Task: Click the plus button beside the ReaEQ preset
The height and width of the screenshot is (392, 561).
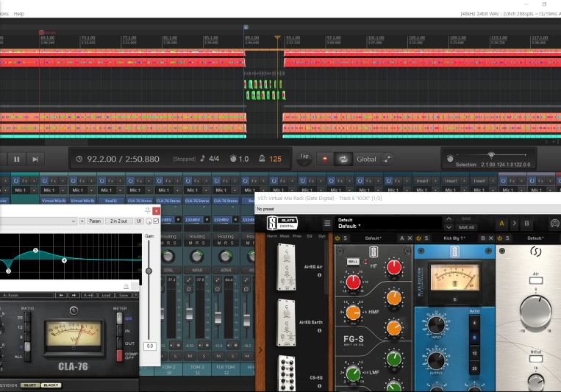Action: [x=82, y=221]
